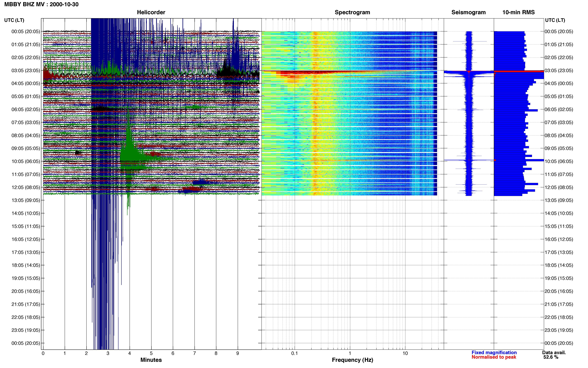
Task: Click the right axis label 12:05 (08:05)
Action: (x=559, y=187)
